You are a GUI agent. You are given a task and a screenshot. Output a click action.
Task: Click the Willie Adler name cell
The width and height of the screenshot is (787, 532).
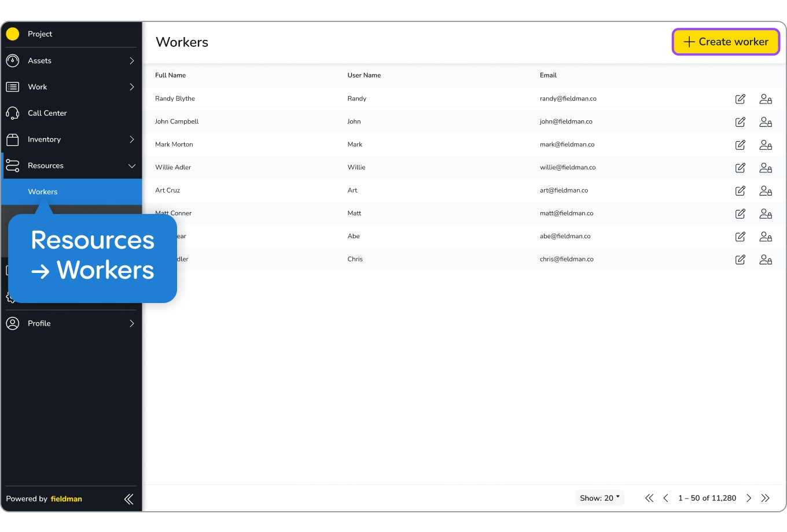pyautogui.click(x=173, y=167)
